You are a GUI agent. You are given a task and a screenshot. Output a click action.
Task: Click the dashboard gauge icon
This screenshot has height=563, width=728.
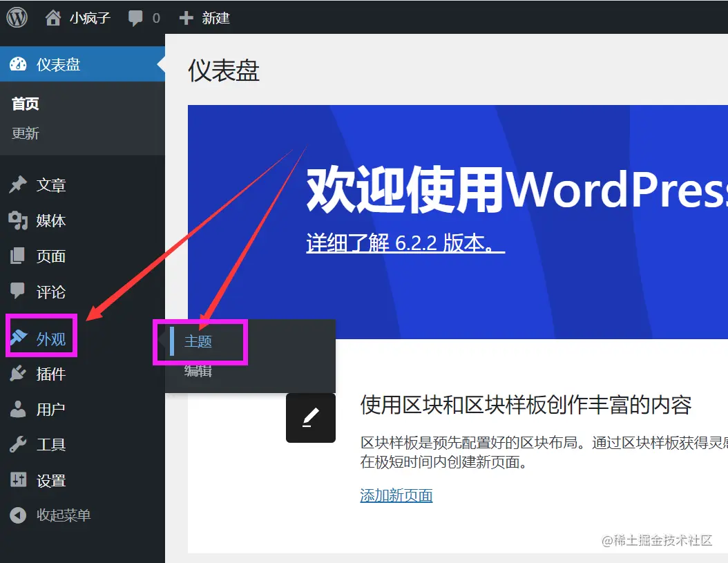click(x=18, y=64)
